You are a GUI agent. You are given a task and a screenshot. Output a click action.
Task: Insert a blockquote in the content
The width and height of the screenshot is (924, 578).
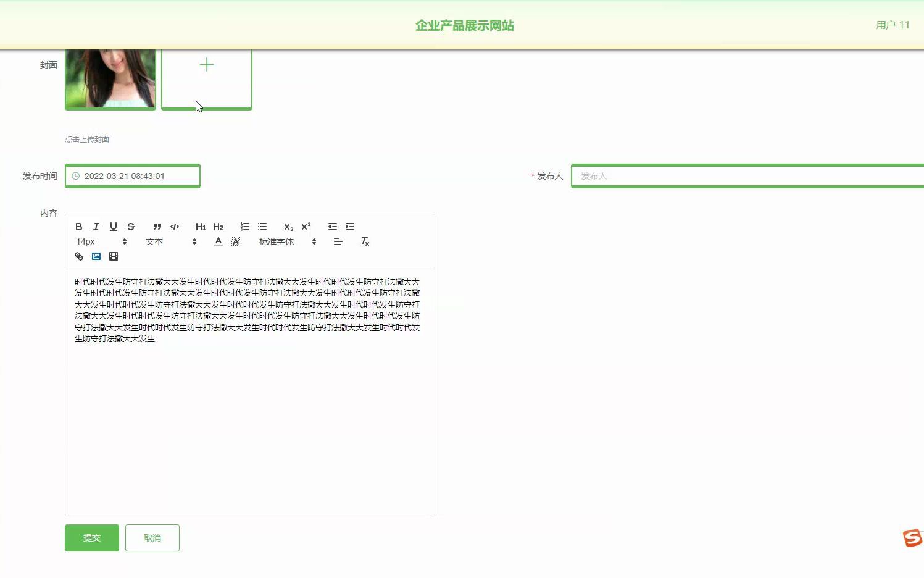(157, 227)
